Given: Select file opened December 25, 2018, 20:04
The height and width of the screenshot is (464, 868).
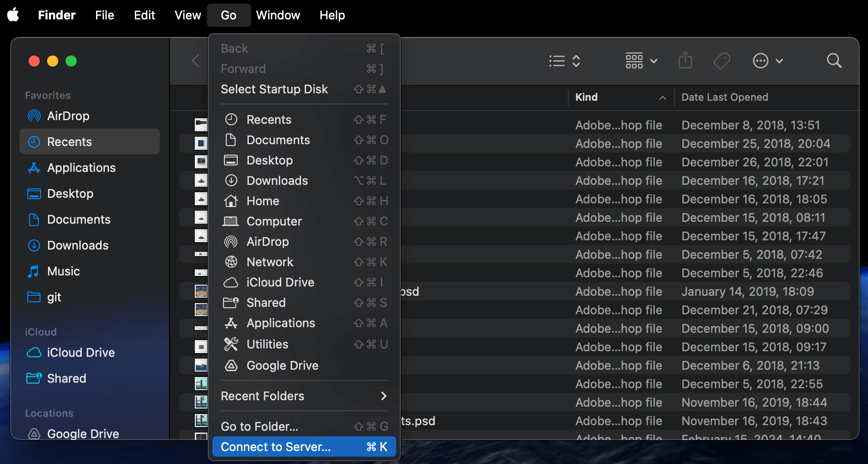Looking at the screenshot, I should [515, 143].
